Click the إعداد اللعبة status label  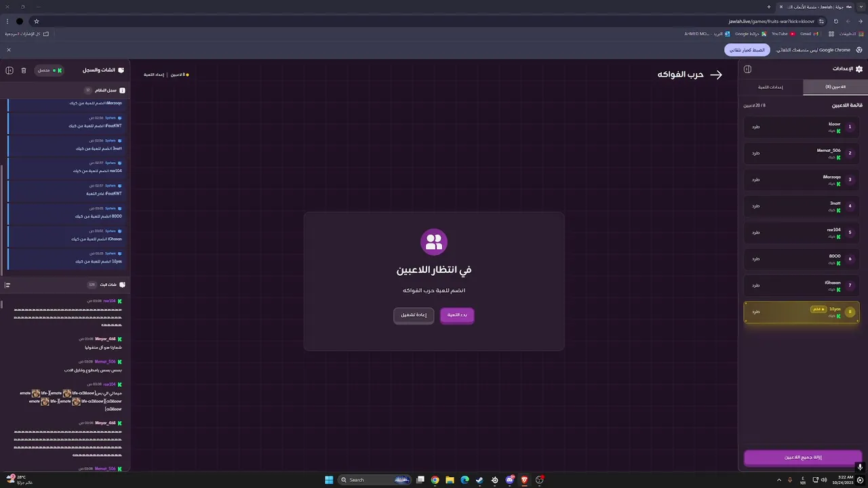[154, 75]
